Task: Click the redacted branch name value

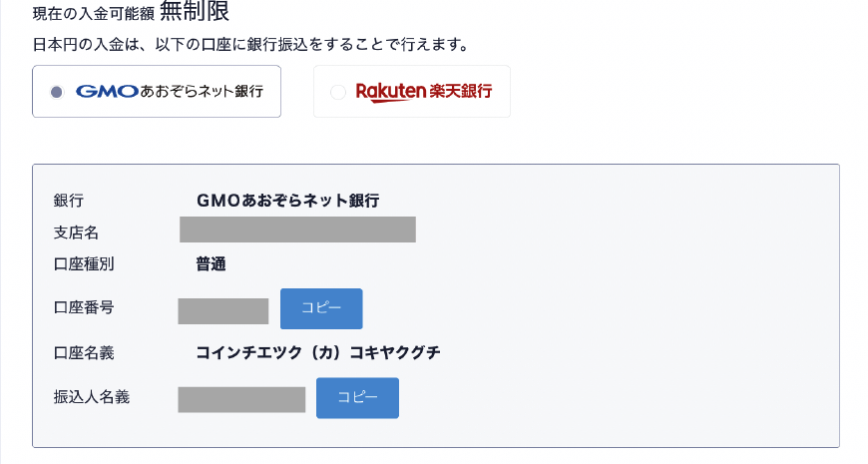Action: pos(297,230)
